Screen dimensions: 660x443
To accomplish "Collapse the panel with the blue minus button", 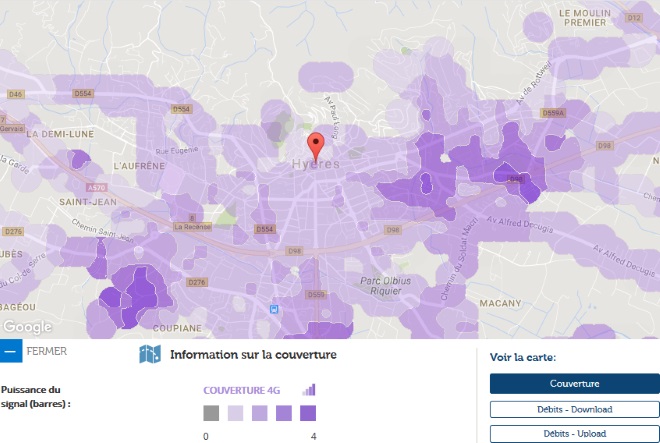I will pyautogui.click(x=11, y=351).
